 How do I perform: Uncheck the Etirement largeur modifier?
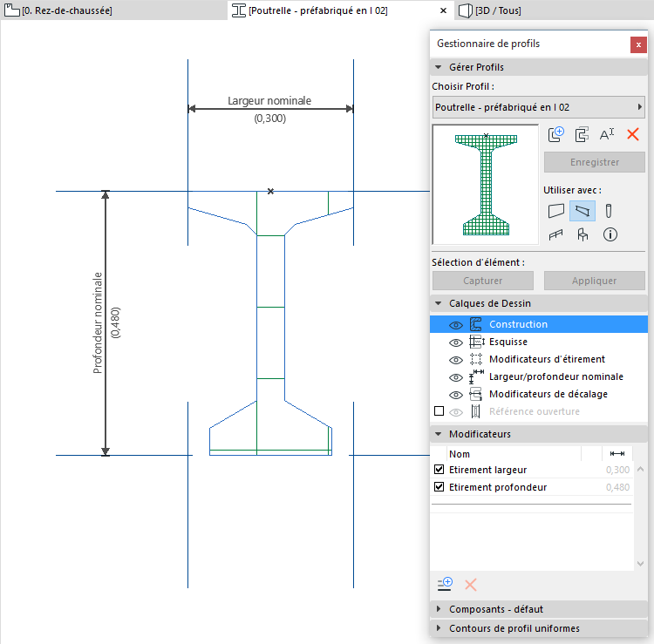pos(439,470)
